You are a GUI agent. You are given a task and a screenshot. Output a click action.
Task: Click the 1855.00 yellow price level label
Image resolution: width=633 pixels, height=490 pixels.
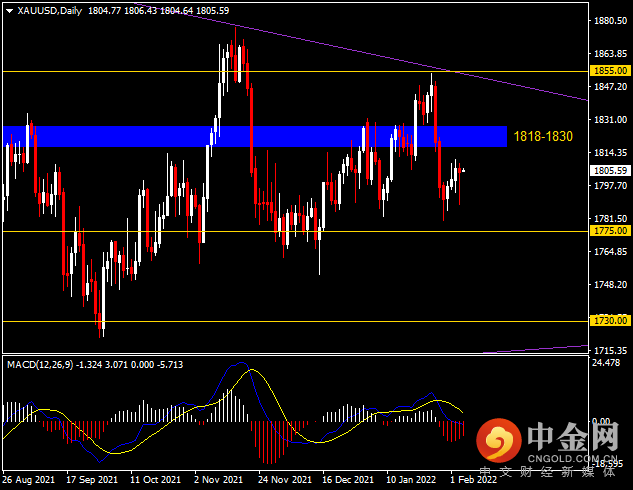point(610,71)
